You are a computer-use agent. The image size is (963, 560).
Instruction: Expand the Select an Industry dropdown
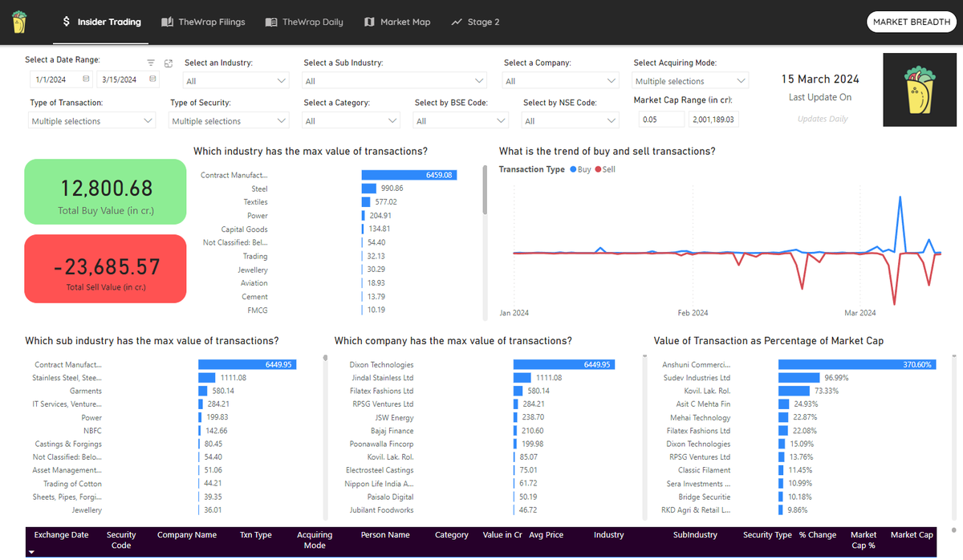click(236, 81)
